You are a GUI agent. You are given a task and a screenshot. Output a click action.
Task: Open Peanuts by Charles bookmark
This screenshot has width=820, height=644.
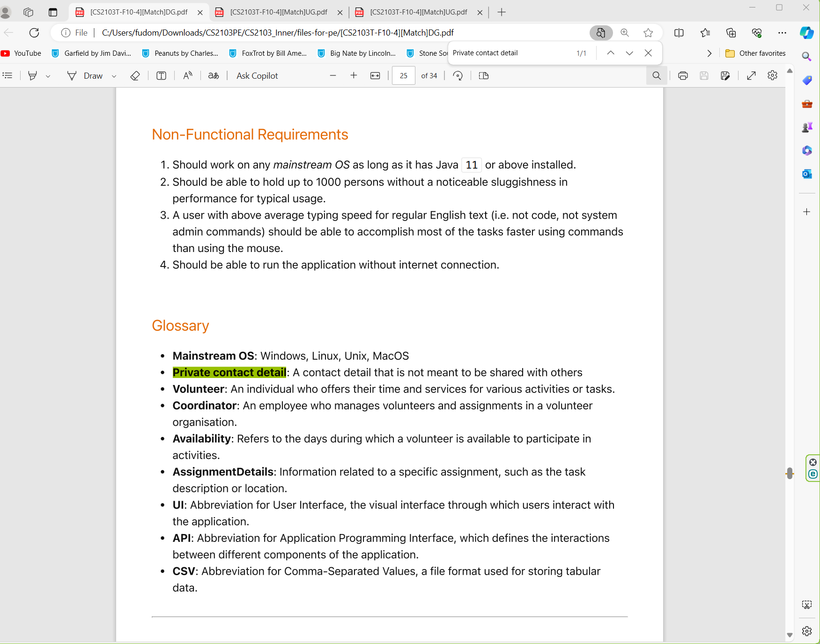(x=180, y=53)
